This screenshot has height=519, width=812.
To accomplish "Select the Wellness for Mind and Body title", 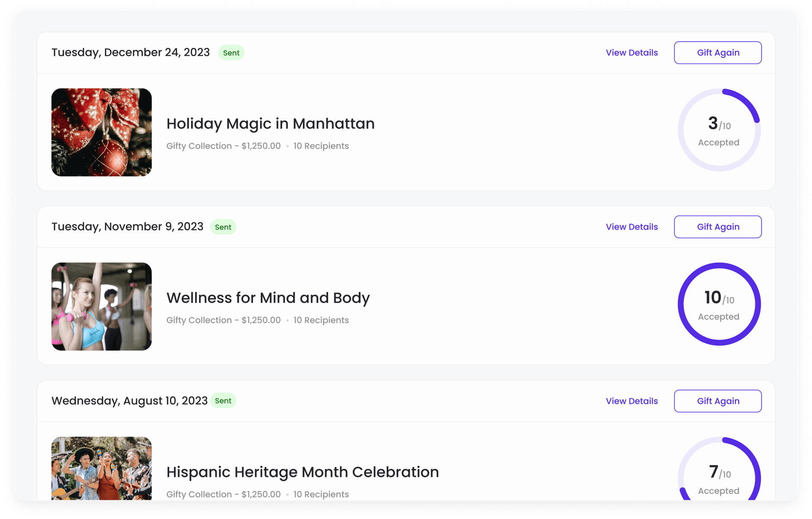I will click(x=268, y=298).
